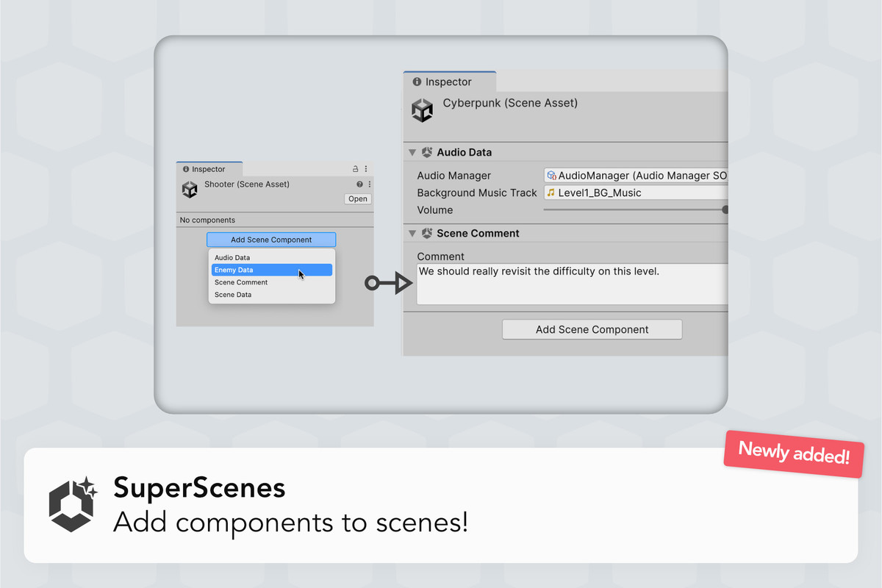The height and width of the screenshot is (588, 882).
Task: Click the Audio Data component icon
Action: pyautogui.click(x=427, y=153)
